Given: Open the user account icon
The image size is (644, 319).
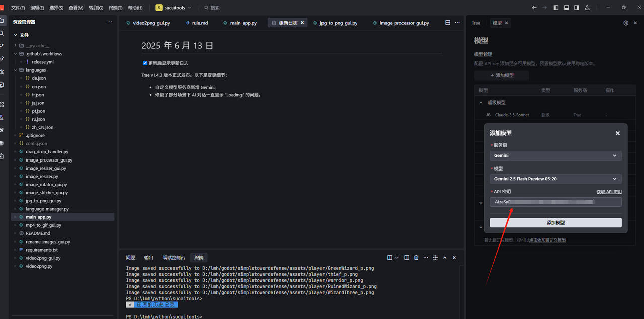Looking at the screenshot, I should coord(587,8).
